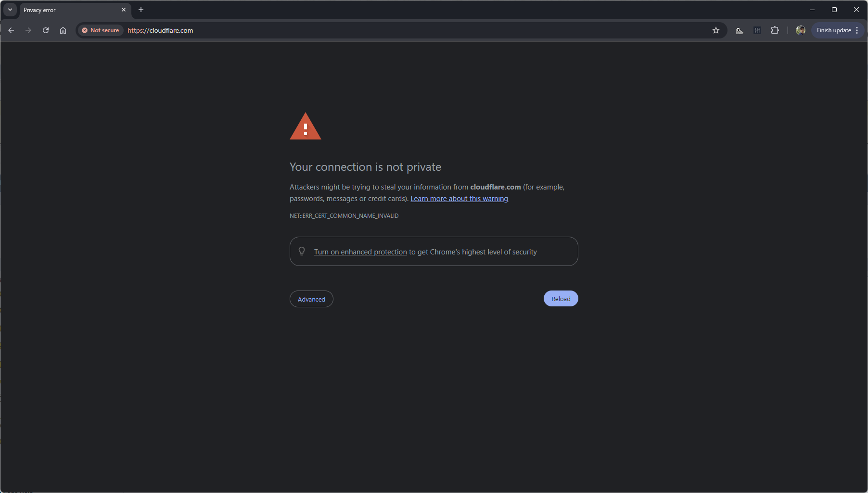Click the NET::ERR_CERT_COMMON_NAME_INVALID error code
868x493 pixels.
pos(344,216)
